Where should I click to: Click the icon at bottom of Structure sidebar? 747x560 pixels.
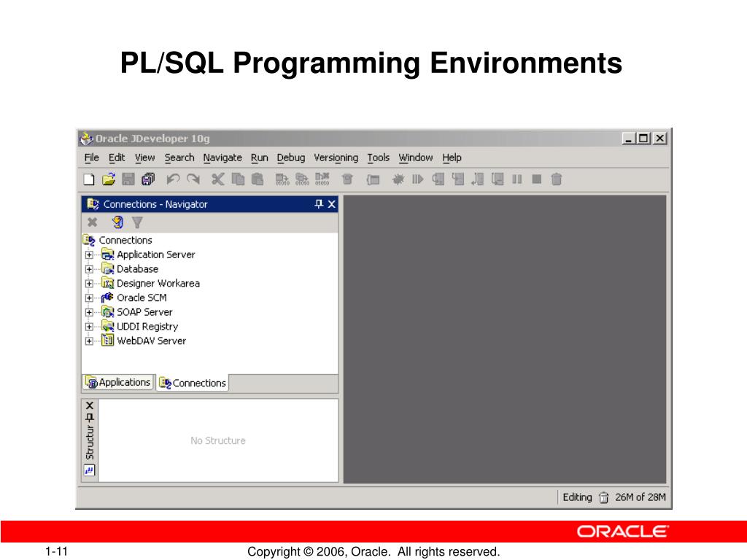click(90, 470)
